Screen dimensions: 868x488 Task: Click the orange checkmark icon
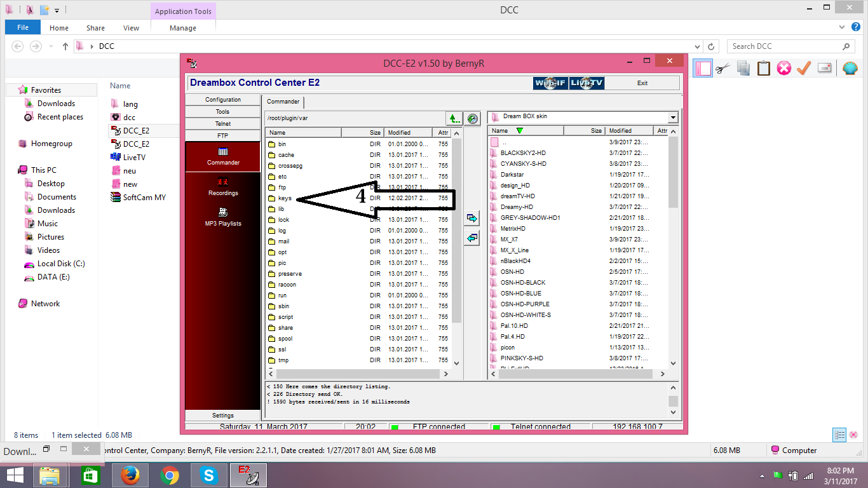point(804,68)
